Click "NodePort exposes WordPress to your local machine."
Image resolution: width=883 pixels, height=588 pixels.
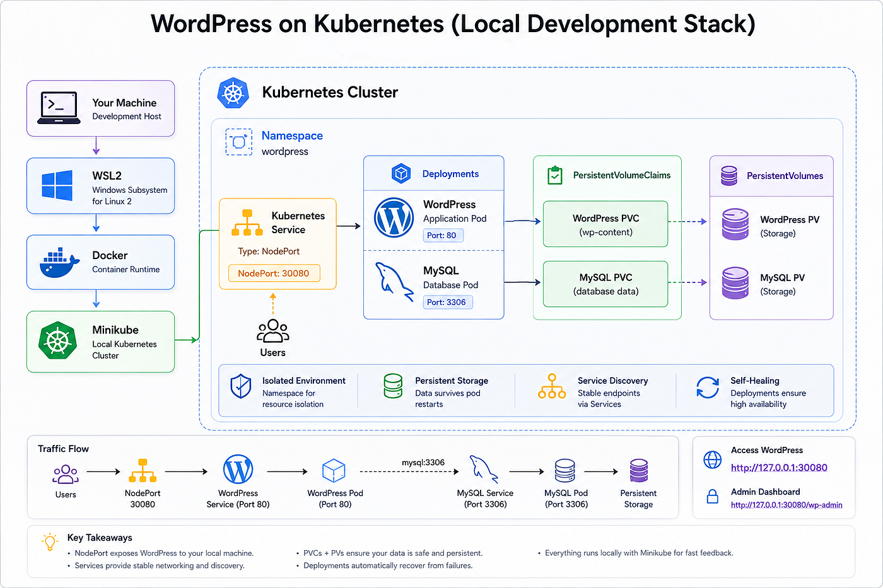tap(164, 553)
